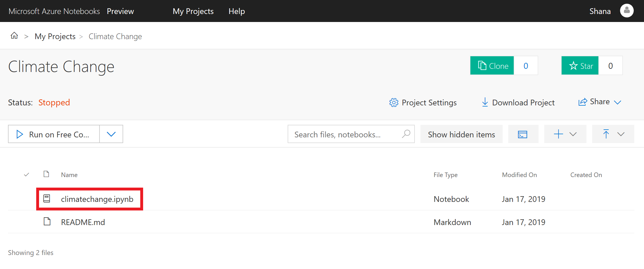Open the Help menu item

[x=237, y=11]
